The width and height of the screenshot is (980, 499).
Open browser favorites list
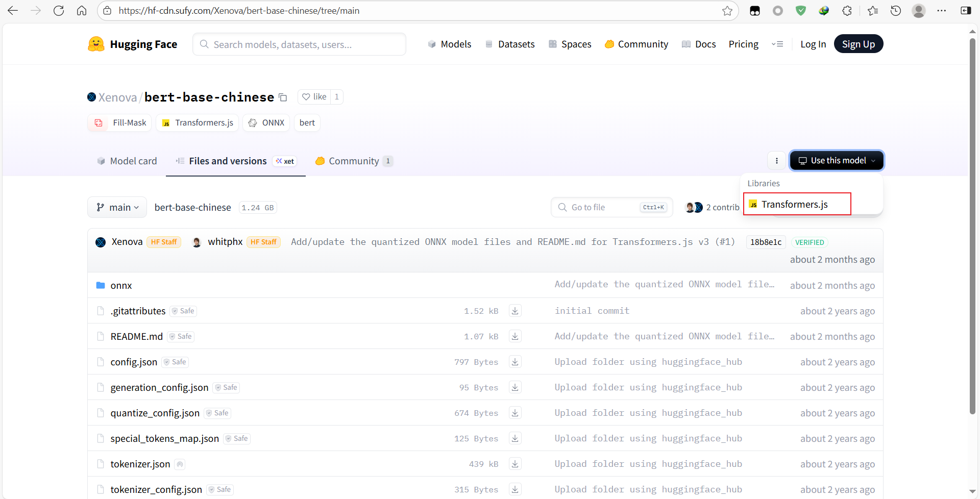point(873,11)
